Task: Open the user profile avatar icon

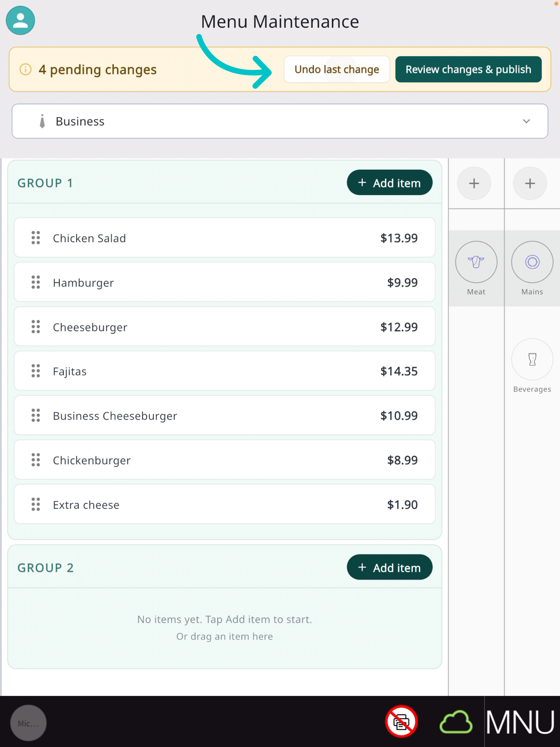Action: pyautogui.click(x=20, y=20)
